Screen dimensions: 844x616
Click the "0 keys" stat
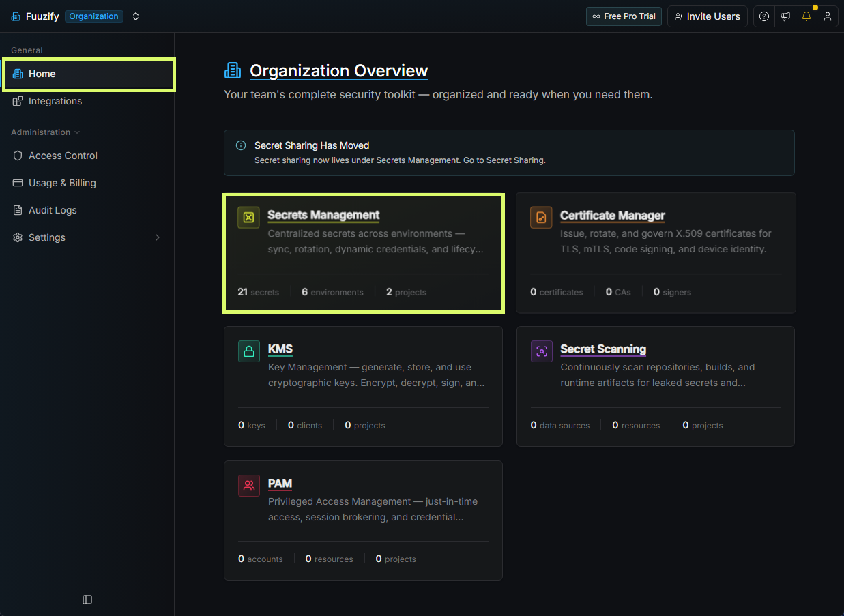(252, 425)
